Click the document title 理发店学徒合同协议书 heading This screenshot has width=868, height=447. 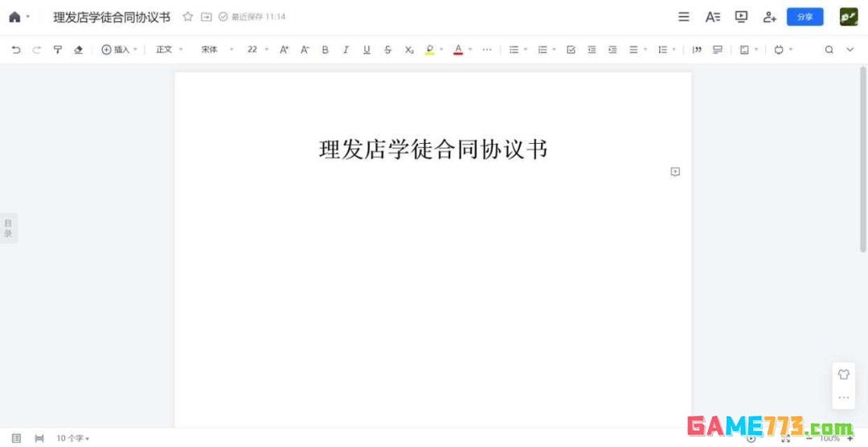click(433, 150)
